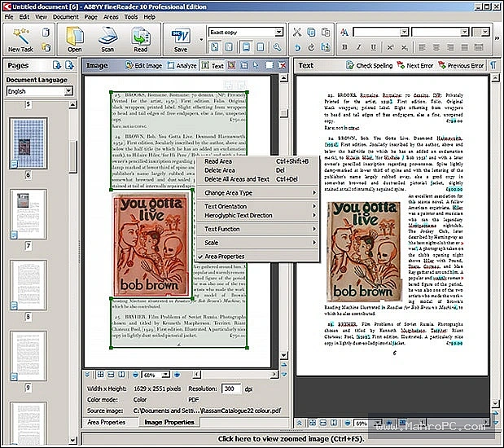Screen dimensions: 504x448
Task: Expand the Change Area Type submenu
Action: pyautogui.click(x=258, y=193)
